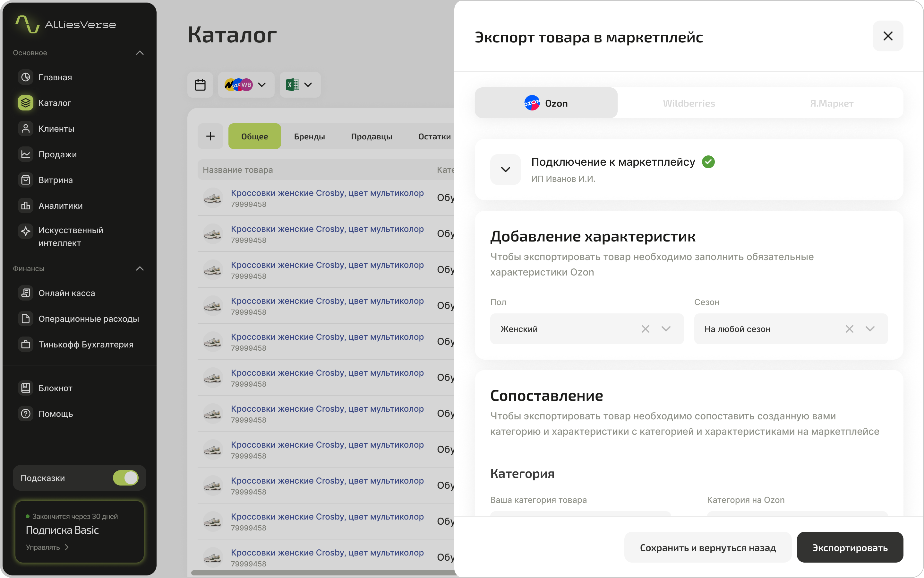
Task: Open the Сезон dropdown chevron
Action: (x=870, y=329)
